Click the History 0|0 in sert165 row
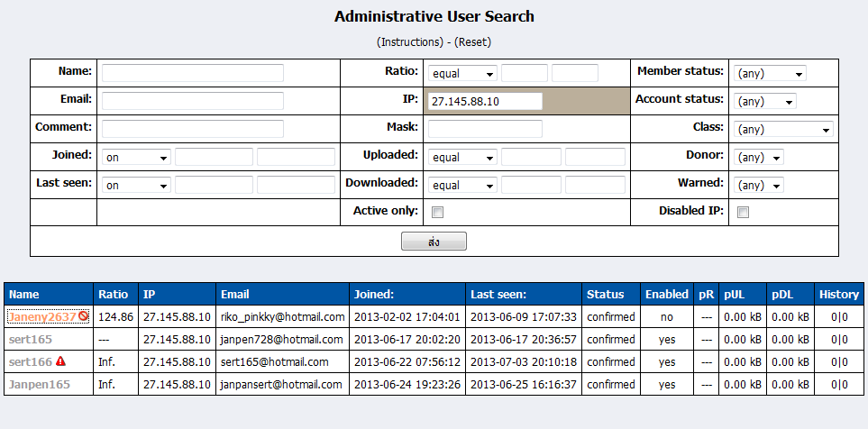 (x=839, y=340)
